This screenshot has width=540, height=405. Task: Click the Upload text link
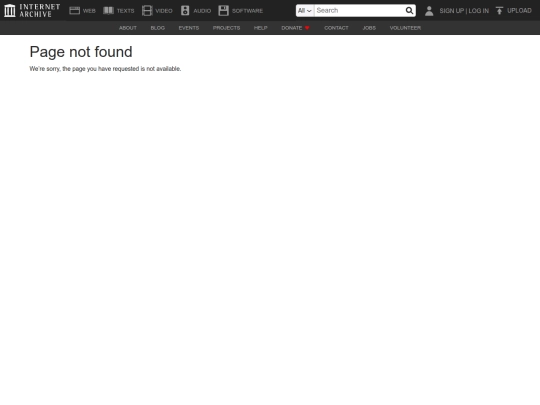coord(519,11)
